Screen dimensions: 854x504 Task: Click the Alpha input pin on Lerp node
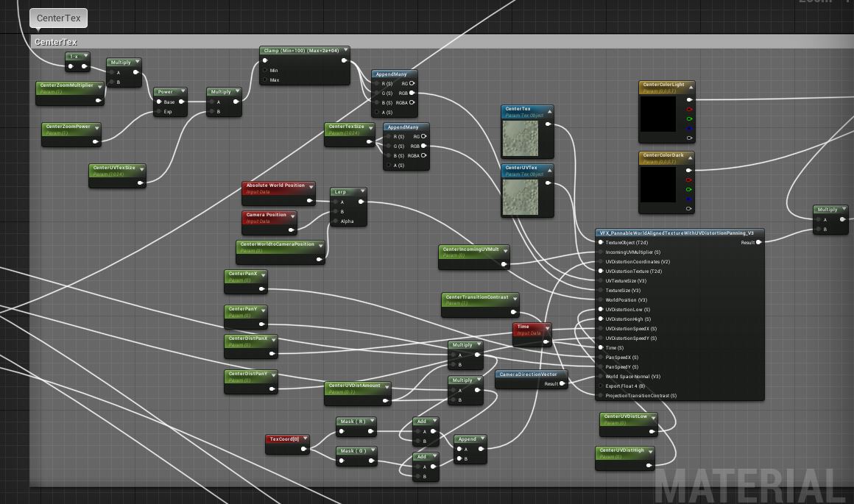coord(334,221)
